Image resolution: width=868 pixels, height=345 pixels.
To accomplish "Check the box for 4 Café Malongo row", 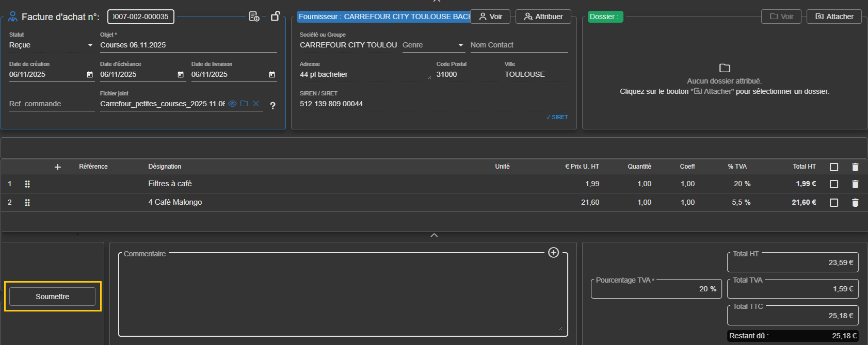I will tap(833, 203).
